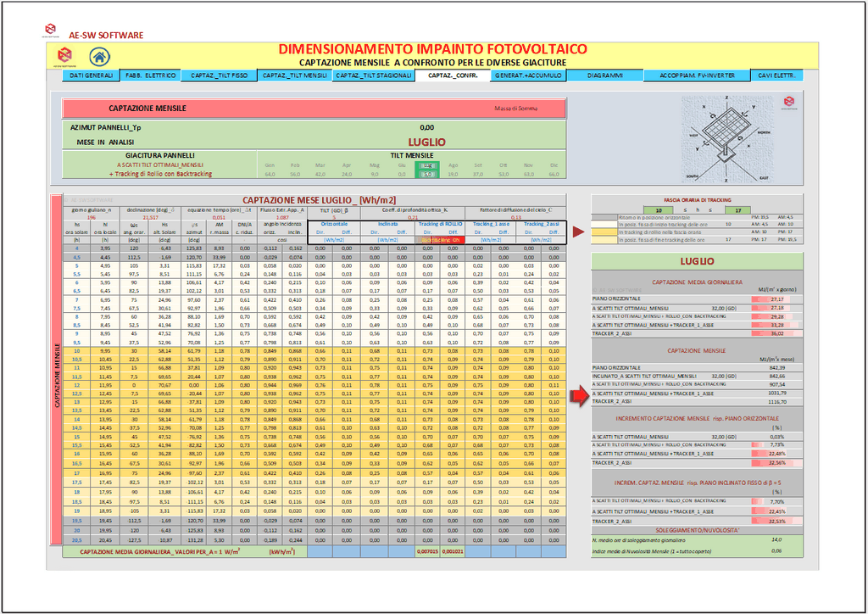Switch to the FABB. ELETTRICO tab

150,75
